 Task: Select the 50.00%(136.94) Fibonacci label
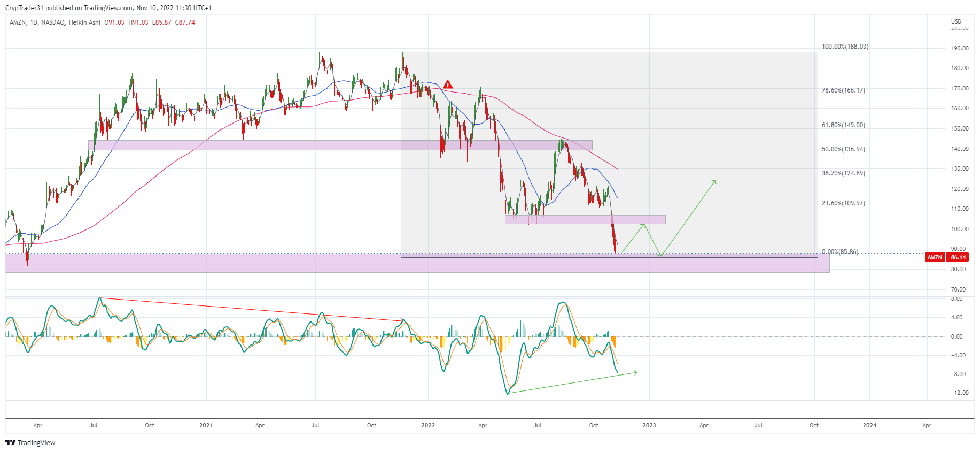[843, 149]
